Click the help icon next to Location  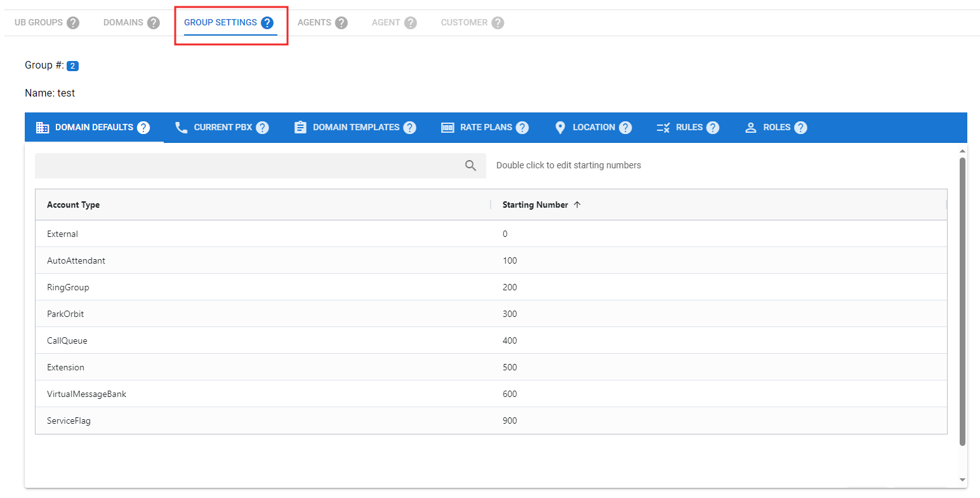click(x=625, y=128)
